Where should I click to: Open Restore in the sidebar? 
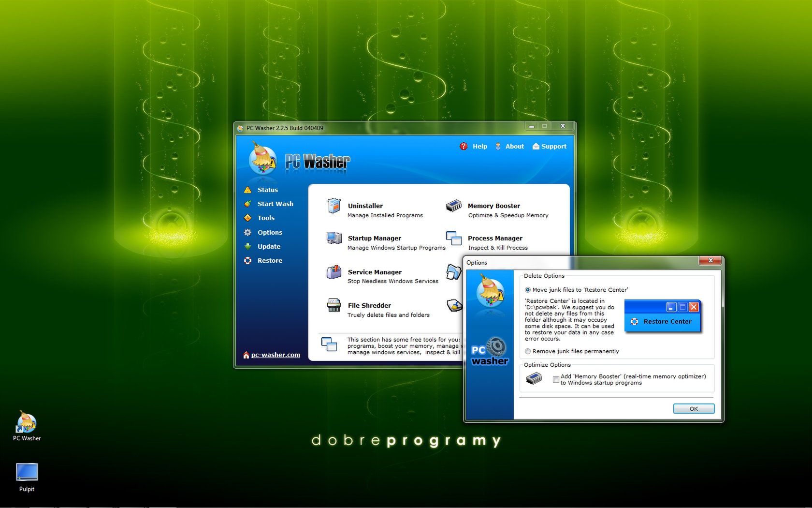[x=270, y=261]
